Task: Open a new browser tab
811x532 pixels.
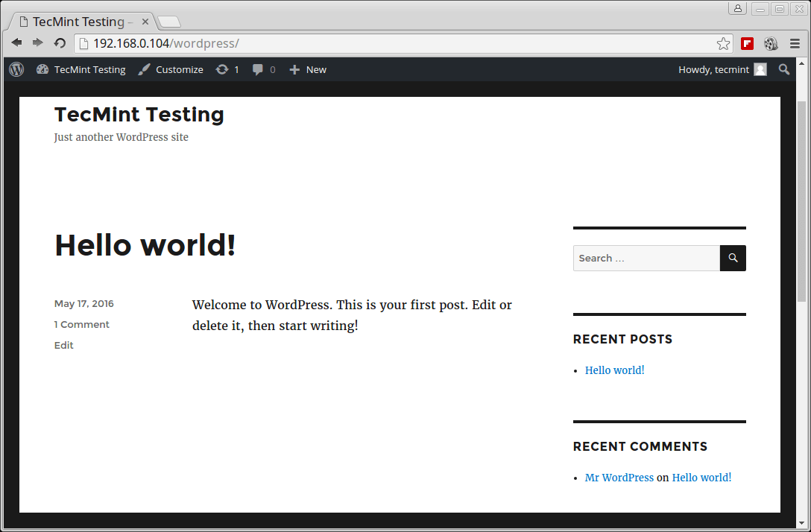Action: click(x=169, y=22)
